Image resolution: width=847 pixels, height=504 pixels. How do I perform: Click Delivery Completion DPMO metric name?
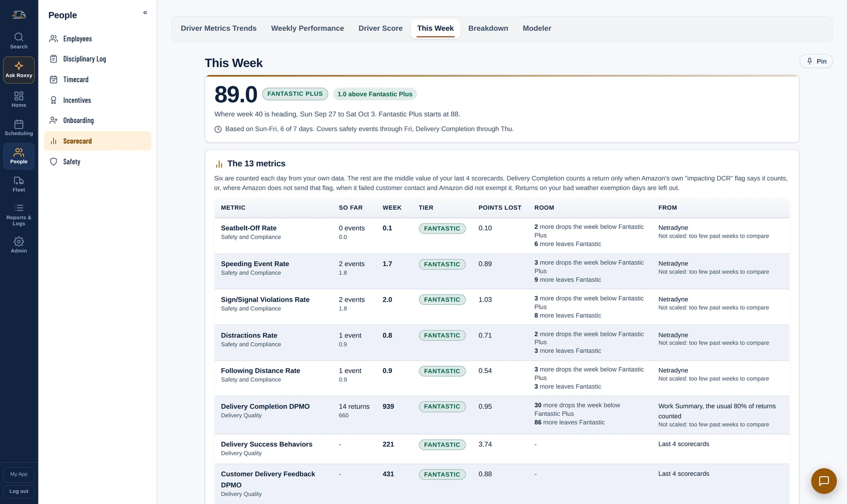[x=265, y=407]
